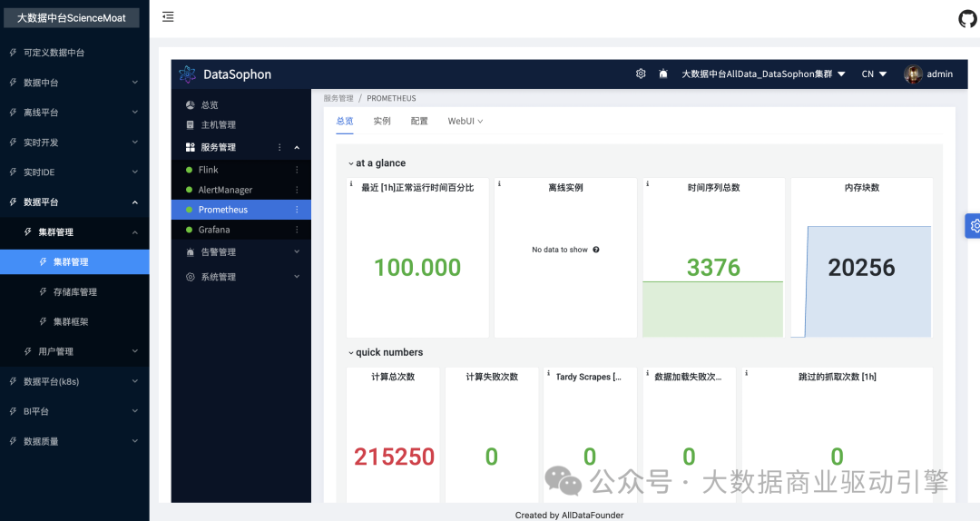Viewport: 980px width, 521px height.
Task: Click the three-dot menu next to Prometheus
Action: tap(297, 210)
